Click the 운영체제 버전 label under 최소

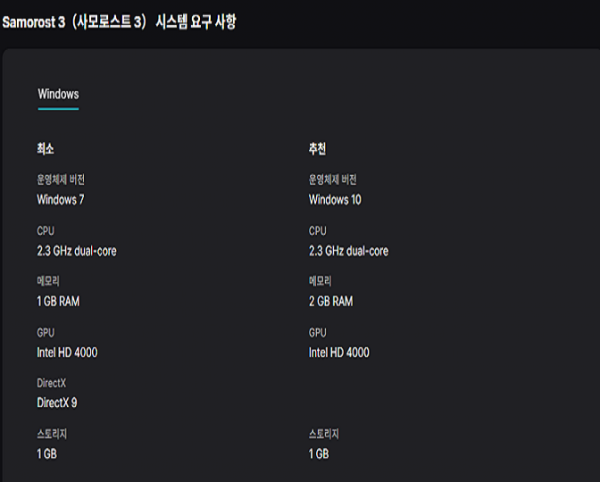60,180
